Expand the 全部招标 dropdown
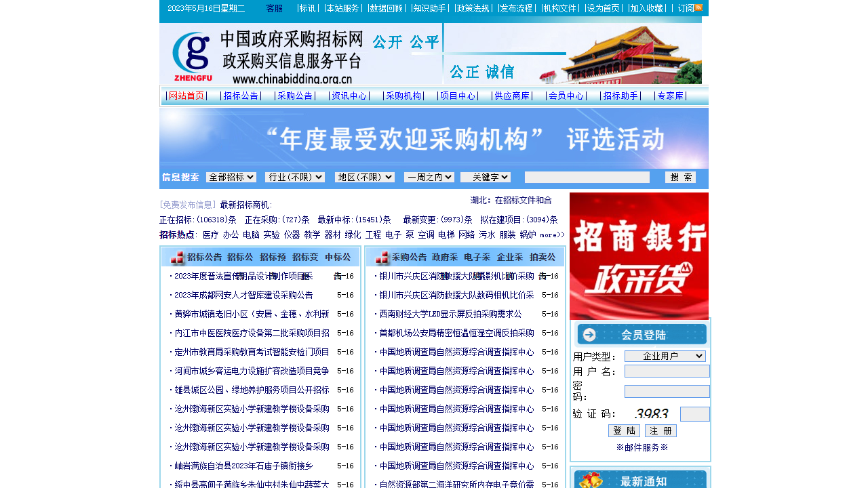The width and height of the screenshot is (868, 488). (x=231, y=177)
